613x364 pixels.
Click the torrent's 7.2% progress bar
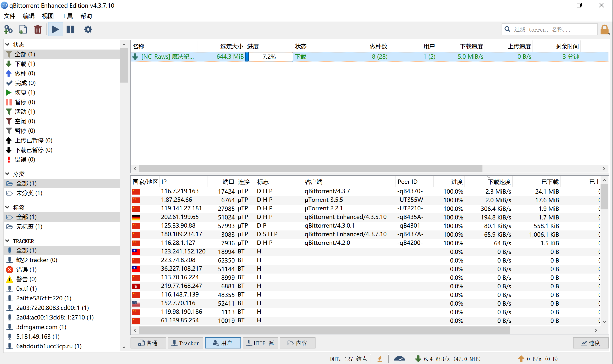pyautogui.click(x=269, y=57)
